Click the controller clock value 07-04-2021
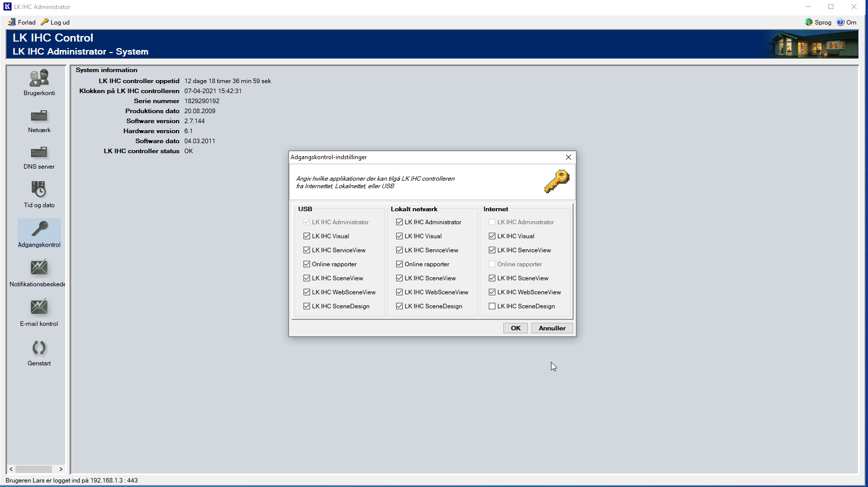This screenshot has height=487, width=868. coord(213,91)
